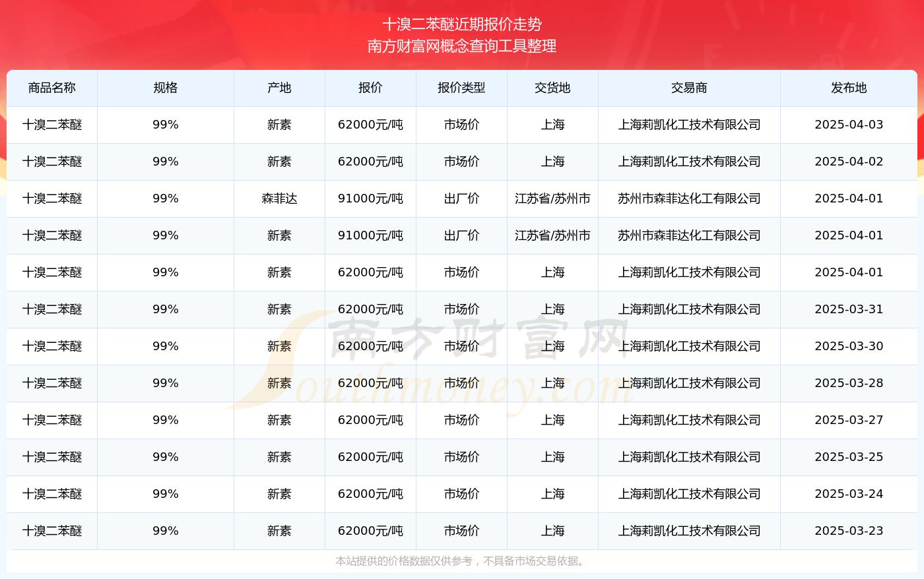Click 99% in the 2025-03-23 row
This screenshot has width=924, height=579.
(166, 531)
